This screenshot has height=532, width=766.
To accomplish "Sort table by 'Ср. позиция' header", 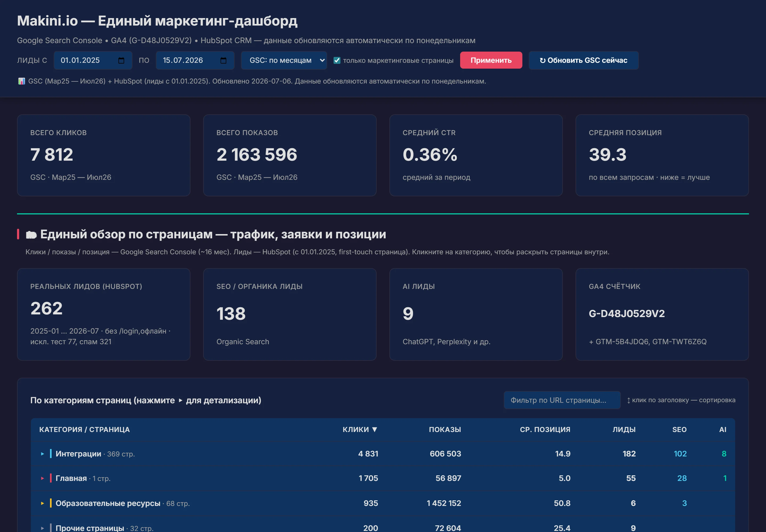I will coord(545,429).
